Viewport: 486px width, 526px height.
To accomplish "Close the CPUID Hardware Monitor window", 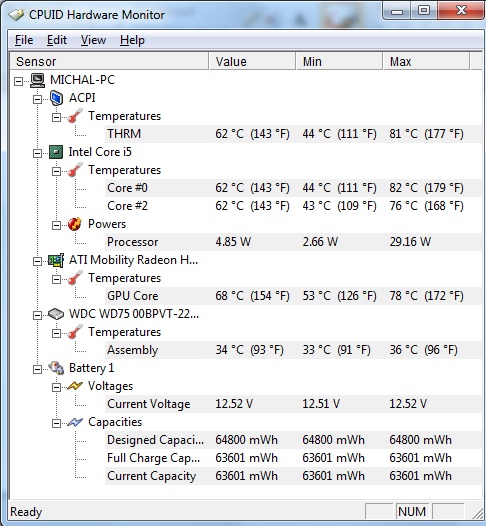I will click(x=461, y=11).
